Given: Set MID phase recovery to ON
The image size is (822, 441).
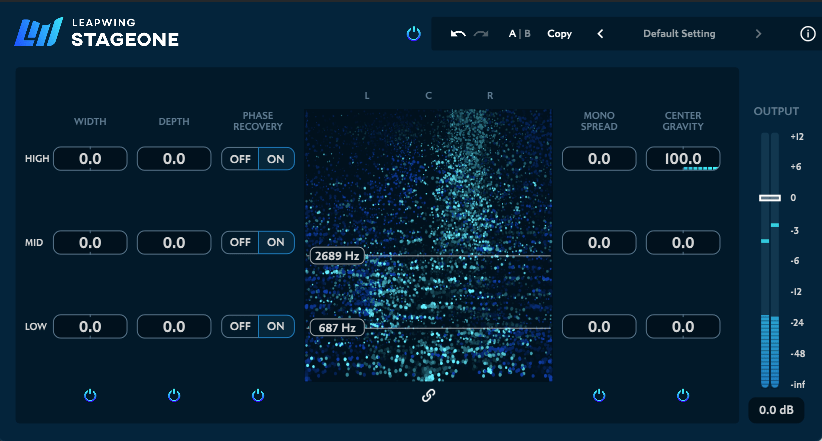Looking at the screenshot, I should tap(276, 242).
